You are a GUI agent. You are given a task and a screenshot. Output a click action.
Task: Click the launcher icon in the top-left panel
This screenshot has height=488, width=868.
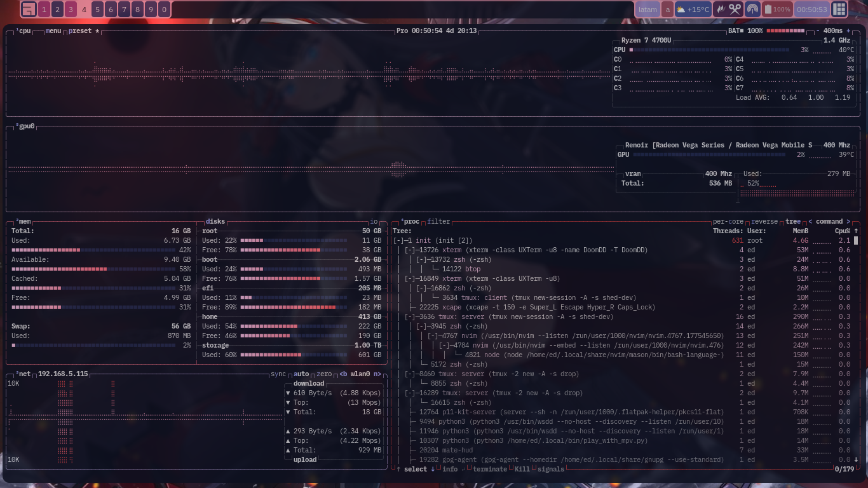tap(29, 9)
